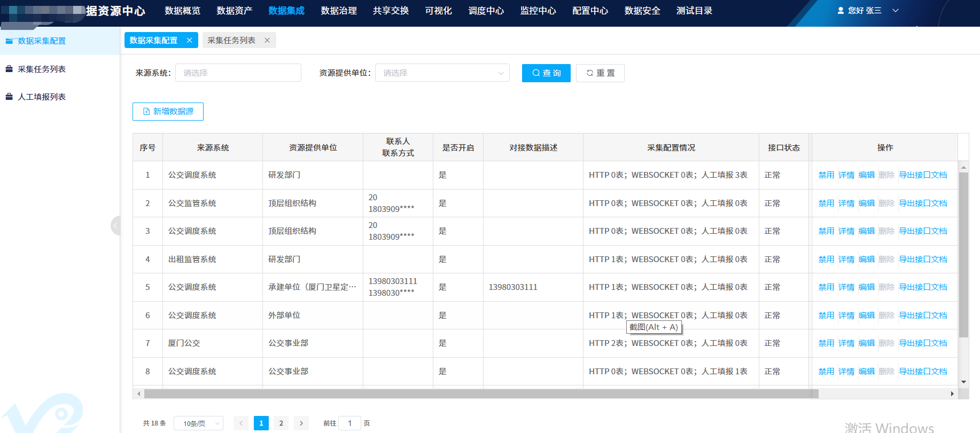Open the 数据治理 top menu
The image size is (980, 433).
339,11
